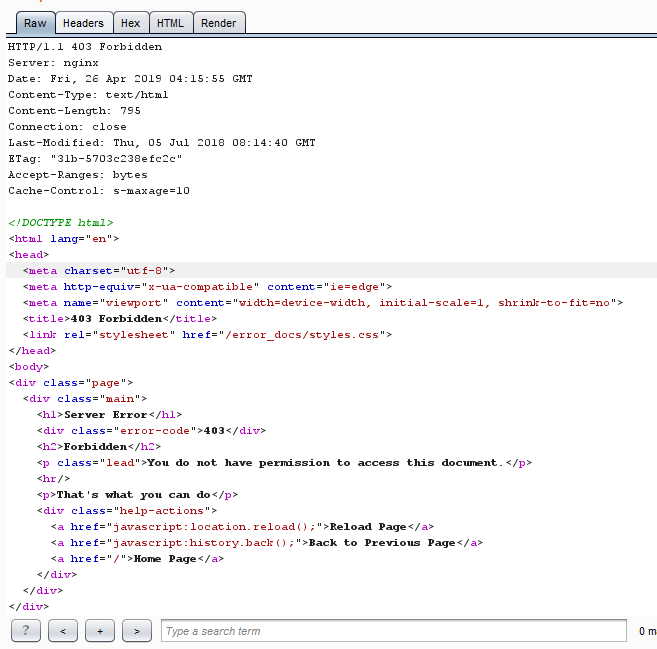Click the stylesheet link line
The height and width of the screenshot is (649, 657).
[x=207, y=335]
